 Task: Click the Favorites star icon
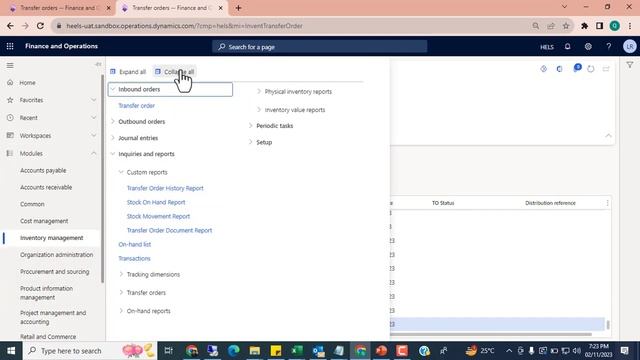pyautogui.click(x=10, y=100)
